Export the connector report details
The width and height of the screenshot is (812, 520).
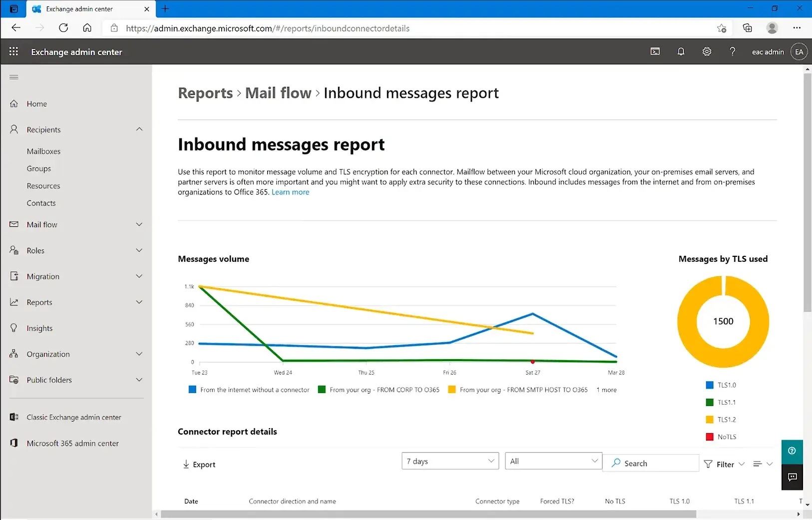coord(199,464)
